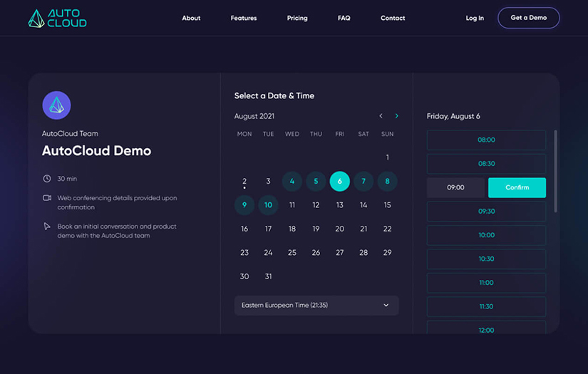This screenshot has width=588, height=374.
Task: Click date 14 on the calendar
Action: pyautogui.click(x=363, y=205)
